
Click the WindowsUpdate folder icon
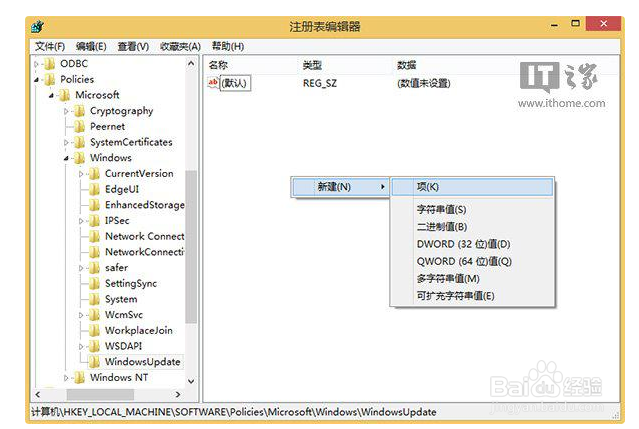click(x=94, y=362)
